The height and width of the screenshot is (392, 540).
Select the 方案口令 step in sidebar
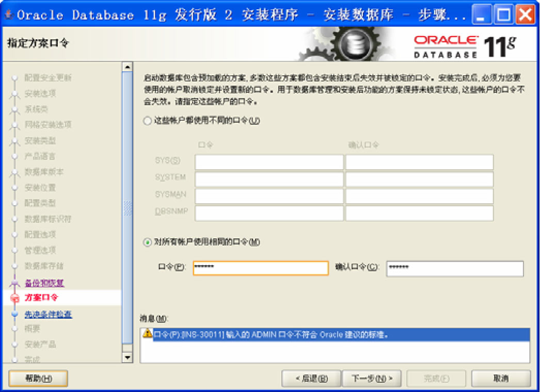[x=41, y=298]
